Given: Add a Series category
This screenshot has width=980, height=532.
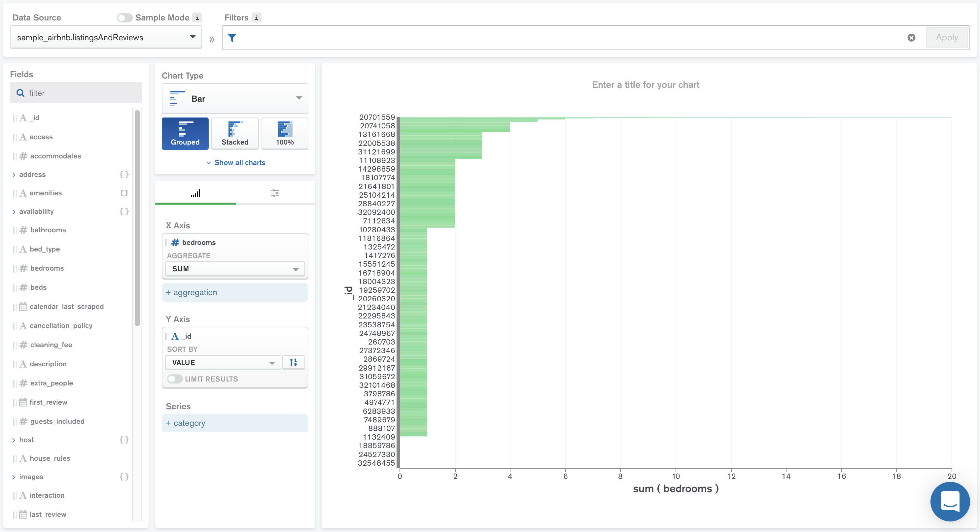Looking at the screenshot, I should (x=235, y=423).
